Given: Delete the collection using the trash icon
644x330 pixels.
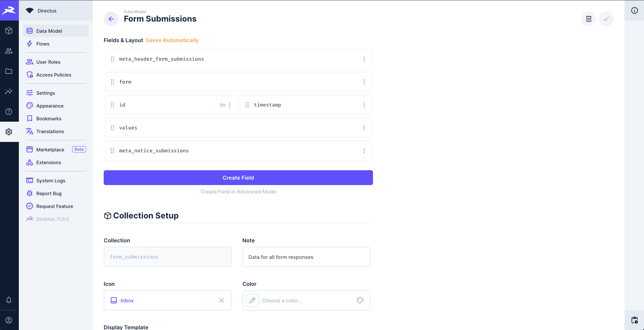Looking at the screenshot, I should [x=588, y=19].
